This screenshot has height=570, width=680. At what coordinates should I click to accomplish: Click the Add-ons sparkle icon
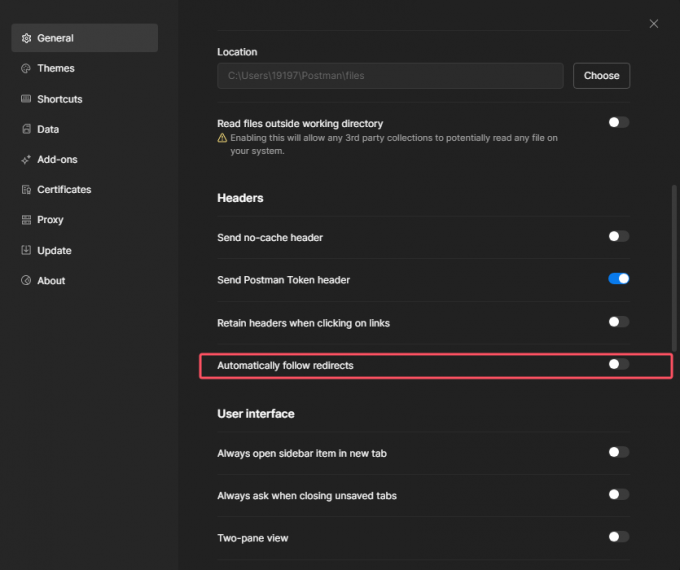pos(26,160)
